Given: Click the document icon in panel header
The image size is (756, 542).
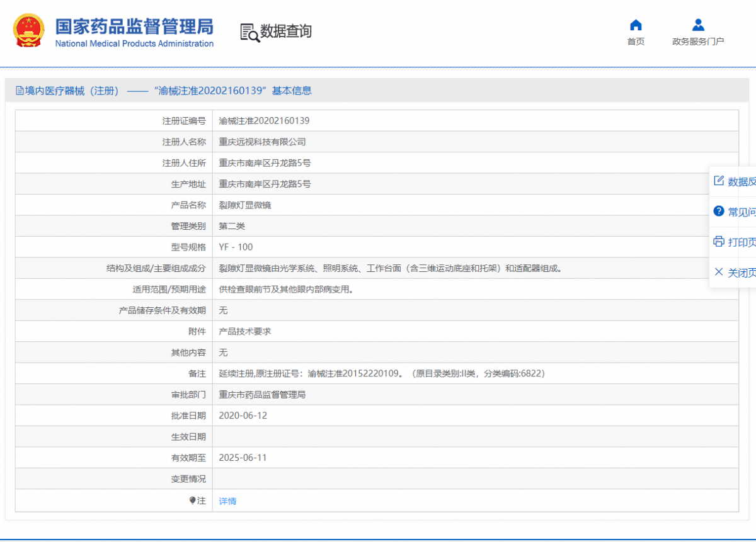Looking at the screenshot, I should pos(20,91).
